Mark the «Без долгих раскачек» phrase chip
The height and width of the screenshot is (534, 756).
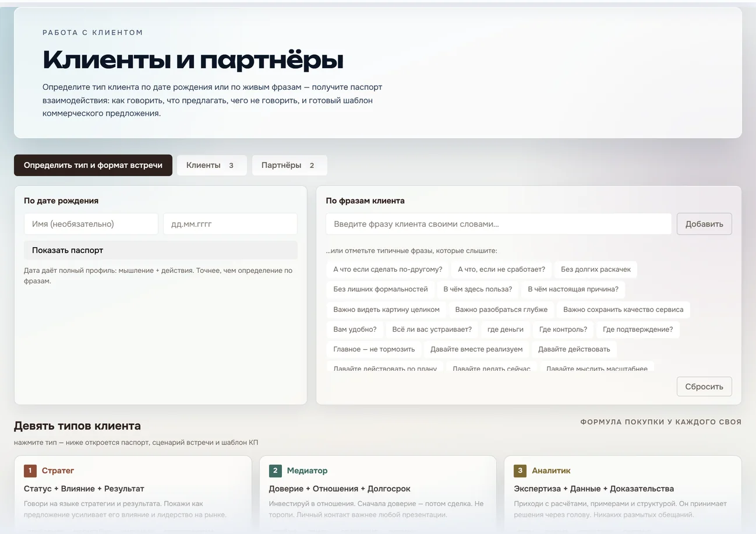pos(596,269)
